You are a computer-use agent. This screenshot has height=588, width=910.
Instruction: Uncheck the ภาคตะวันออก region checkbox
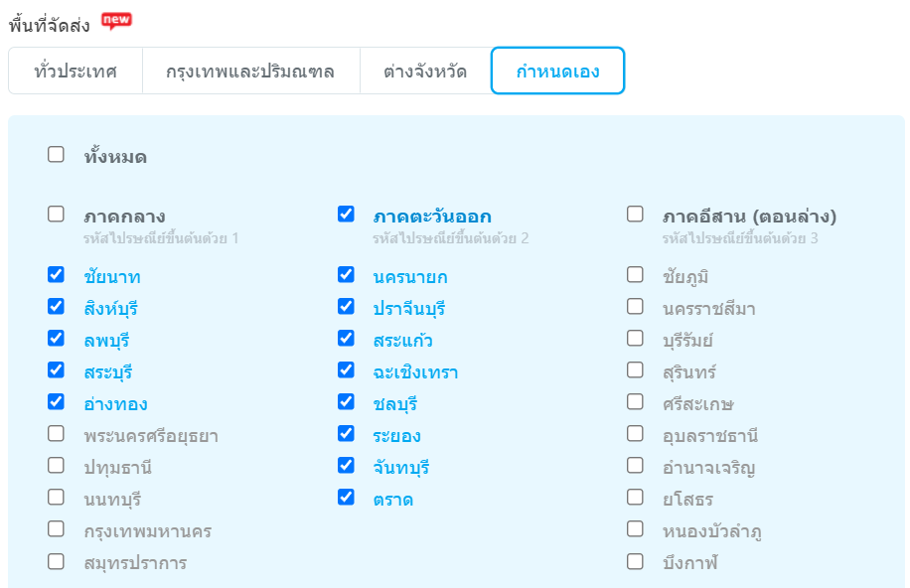point(346,215)
